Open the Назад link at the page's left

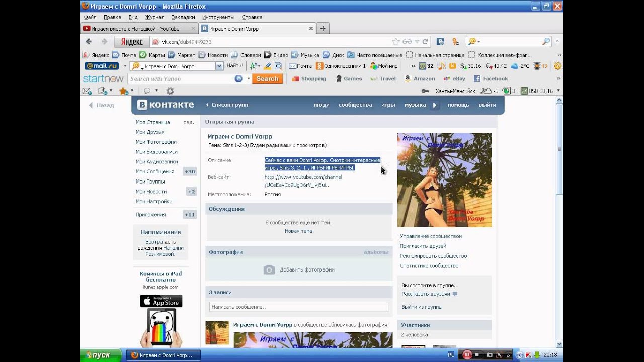tap(102, 105)
